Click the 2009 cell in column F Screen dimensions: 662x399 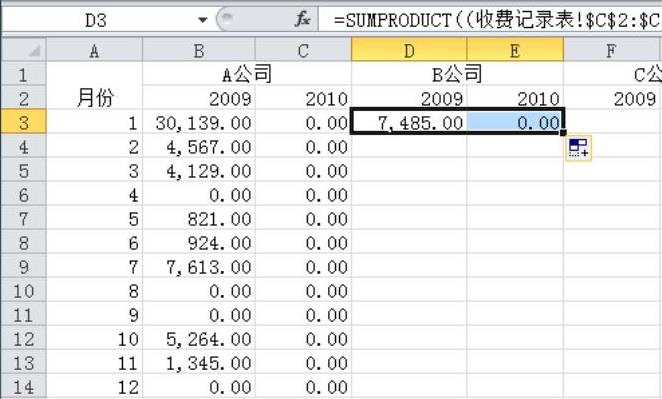pos(611,98)
